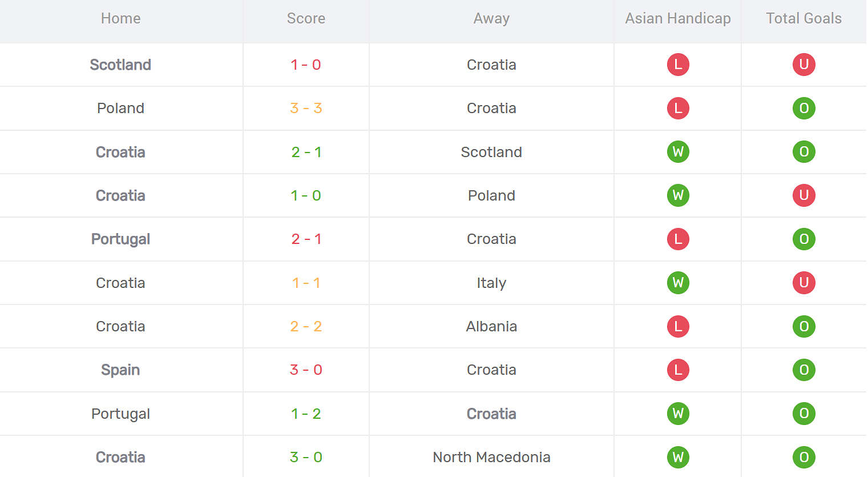The width and height of the screenshot is (868, 477).
Task: Select the green O badge for Poland 3-3 Croatia
Action: point(804,108)
